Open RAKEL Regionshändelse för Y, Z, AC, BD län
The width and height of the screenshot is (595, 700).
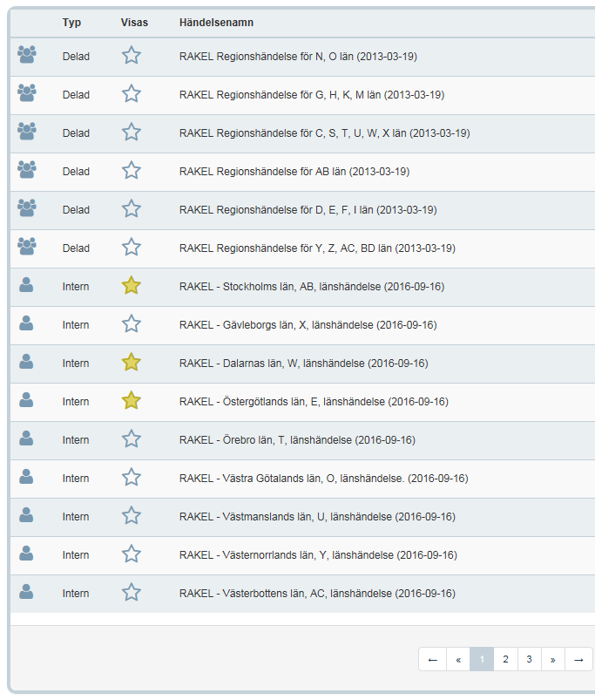tap(317, 248)
